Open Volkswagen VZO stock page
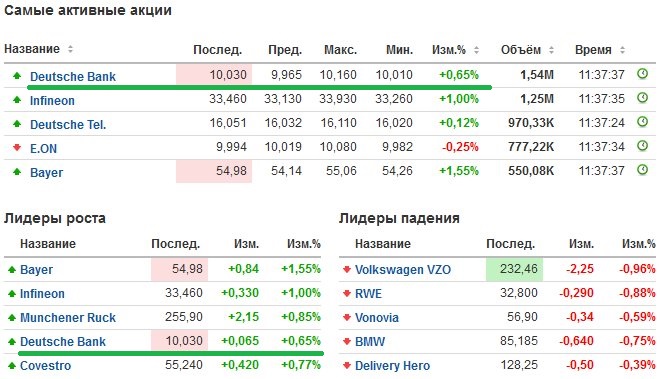Viewport: 660px width, 379px height. pyautogui.click(x=403, y=270)
